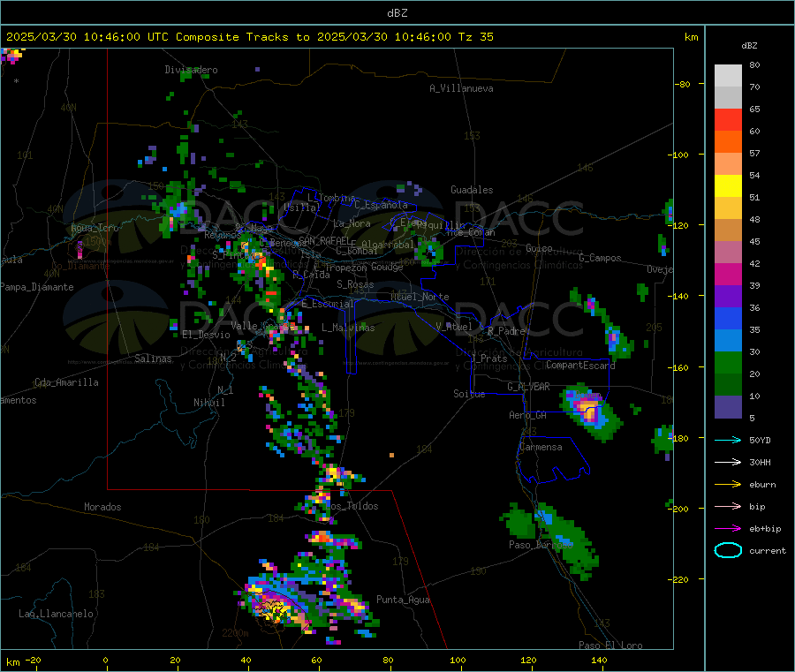795x672 pixels.
Task: Pick the gray 65-70 dBZ swatch
Action: (728, 98)
